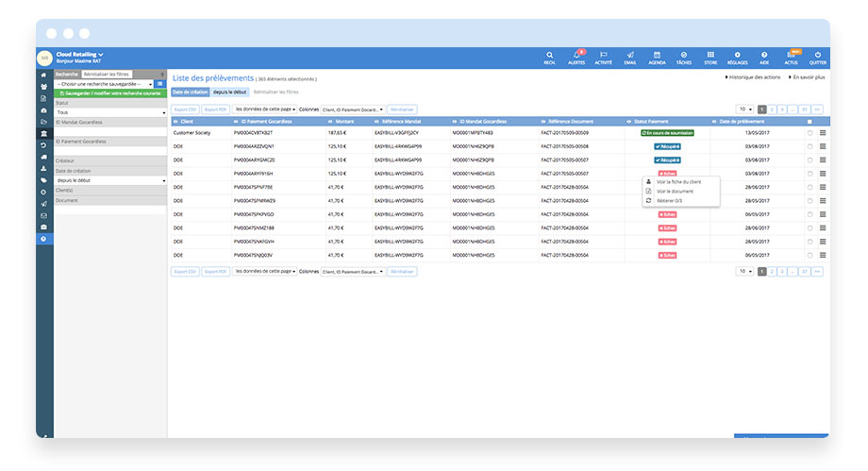This screenshot has width=868, height=471.
Task: Expand the Statut dropdown showing Tous
Action: pos(110,112)
